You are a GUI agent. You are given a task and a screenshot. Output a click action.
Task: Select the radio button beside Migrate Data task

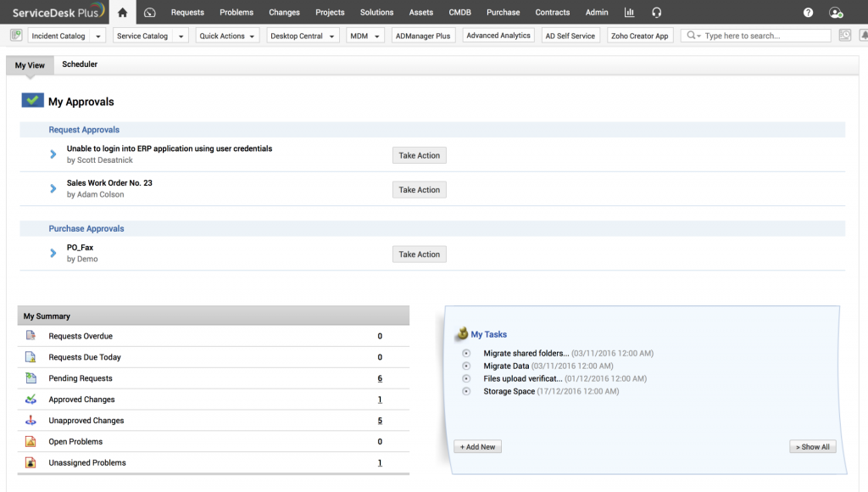465,366
